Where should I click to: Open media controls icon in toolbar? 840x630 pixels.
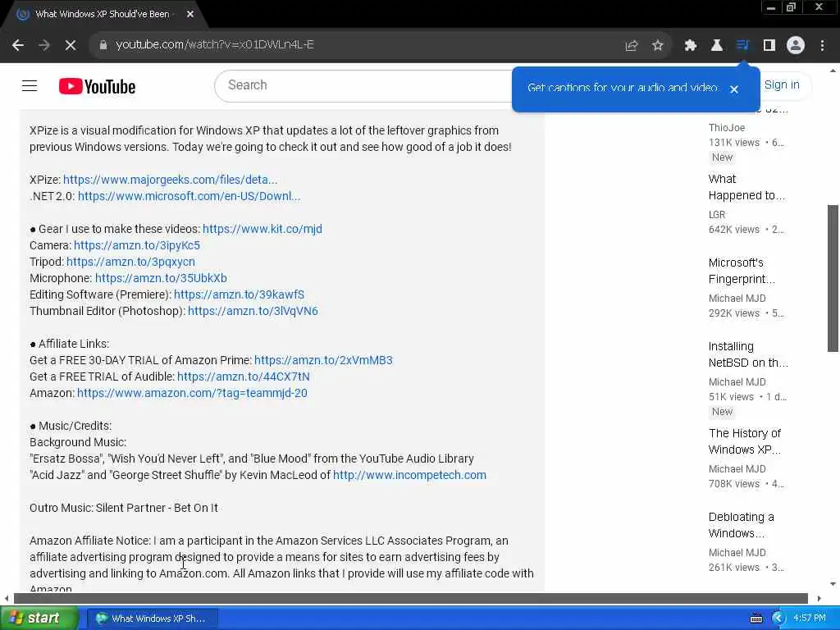pos(742,46)
